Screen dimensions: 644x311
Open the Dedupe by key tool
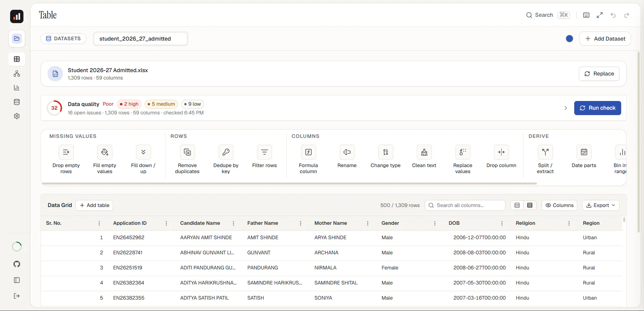click(226, 159)
